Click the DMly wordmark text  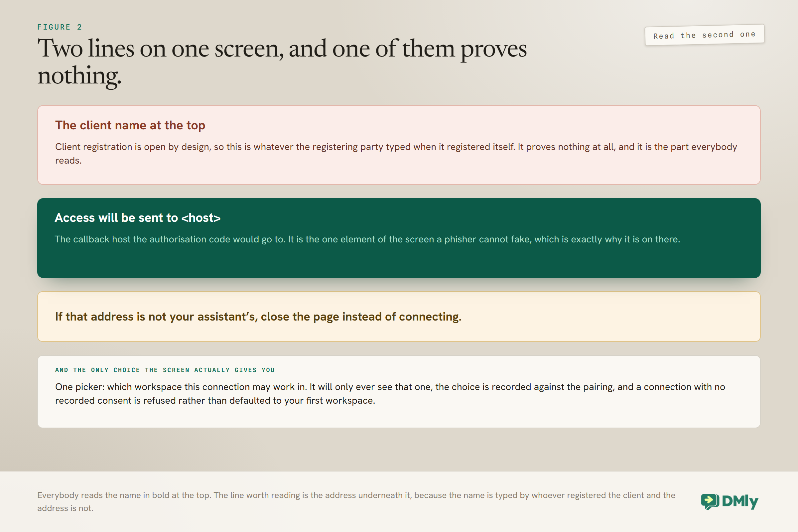tap(740, 502)
